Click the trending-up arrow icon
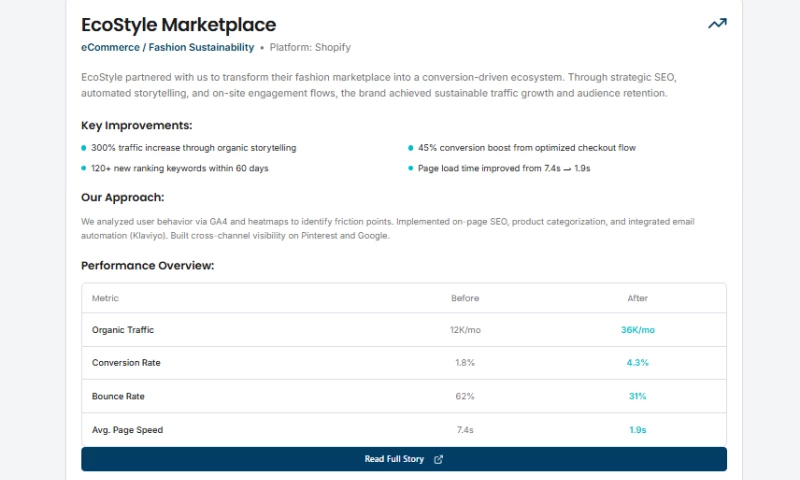Viewport: 800px width, 480px height. 717,23
